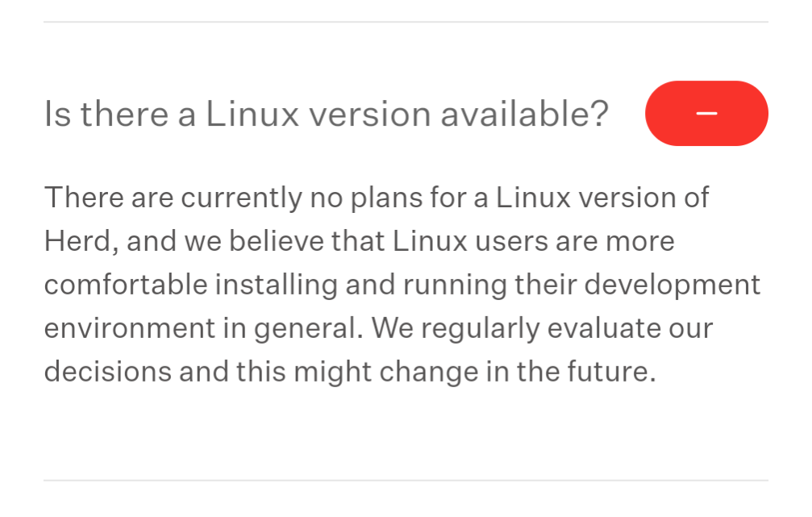Click the minus icon in red button
This screenshot has height=517, width=812.
coord(706,114)
